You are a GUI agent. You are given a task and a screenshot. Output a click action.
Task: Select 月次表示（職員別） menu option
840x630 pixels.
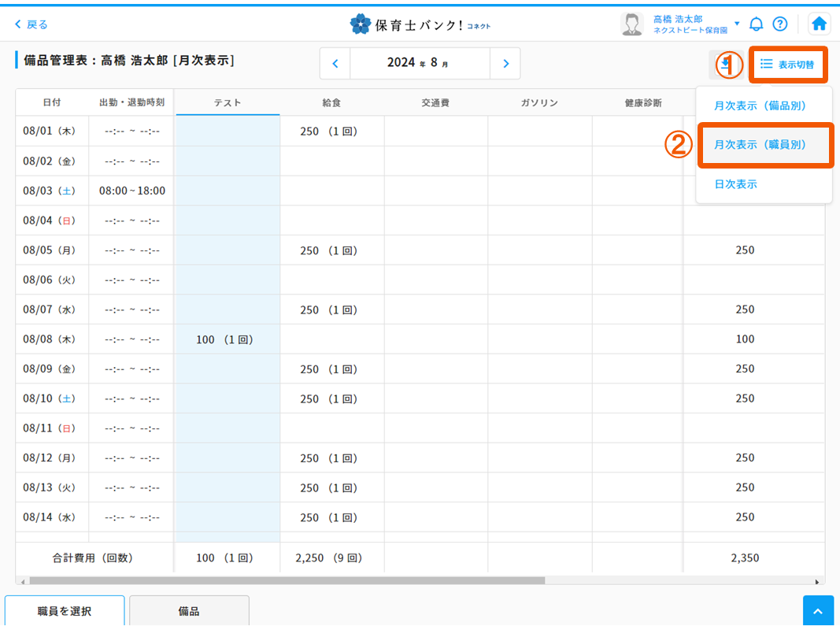pyautogui.click(x=760, y=145)
